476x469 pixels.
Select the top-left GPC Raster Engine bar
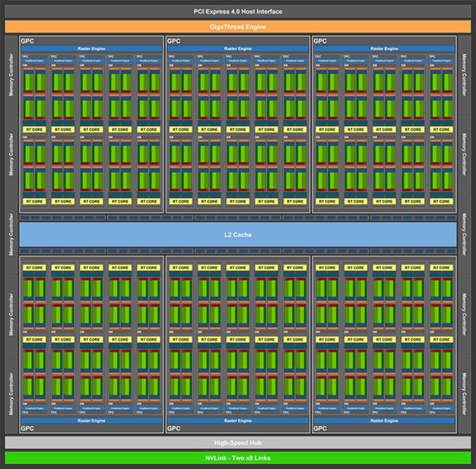pyautogui.click(x=91, y=49)
